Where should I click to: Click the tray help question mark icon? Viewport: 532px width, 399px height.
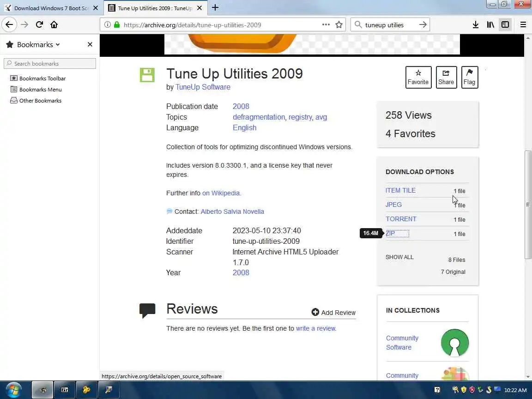[x=437, y=390]
